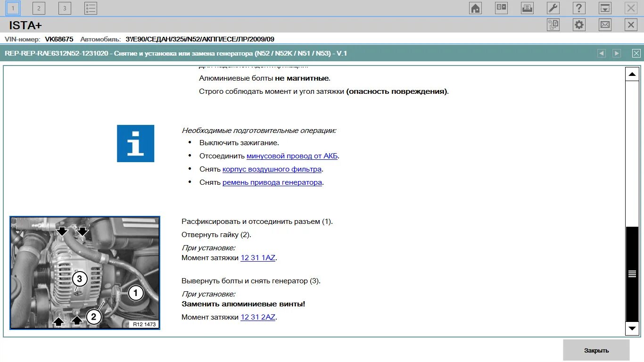Click the Закрыть button

596,350
